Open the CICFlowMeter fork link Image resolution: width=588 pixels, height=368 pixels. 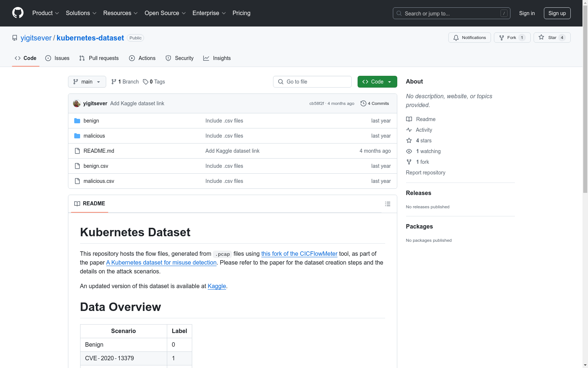[299, 254]
